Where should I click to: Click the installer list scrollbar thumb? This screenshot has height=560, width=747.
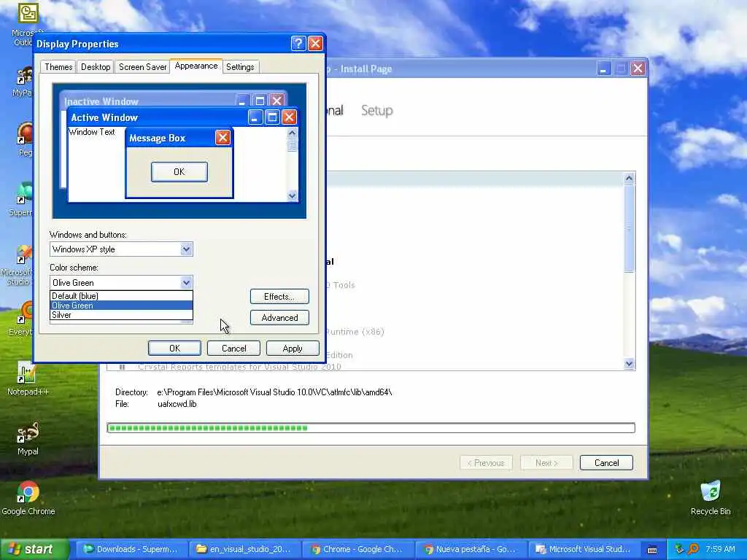point(629,228)
